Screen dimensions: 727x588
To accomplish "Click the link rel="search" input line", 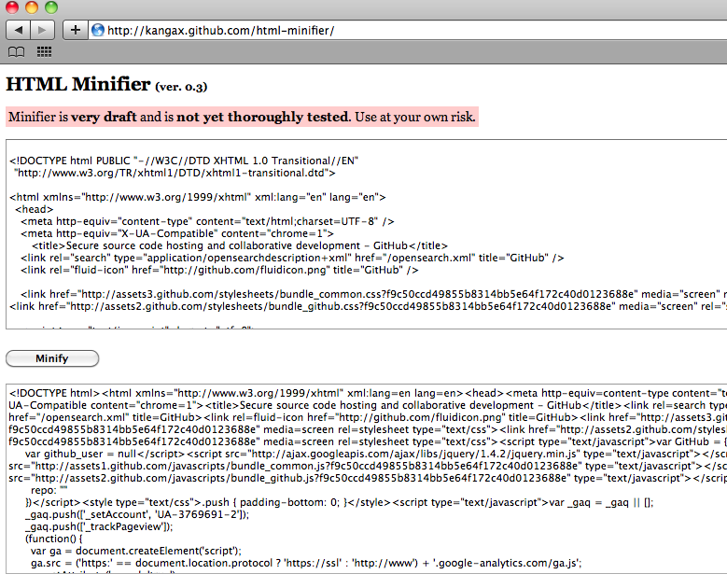I will click(292, 258).
